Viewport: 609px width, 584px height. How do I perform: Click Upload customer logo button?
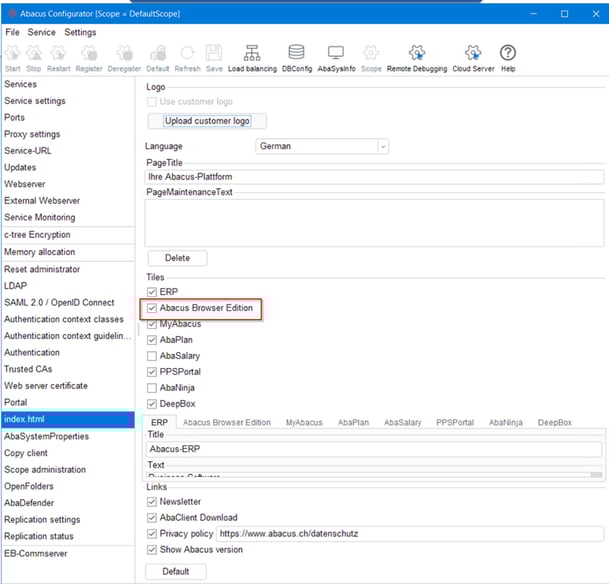[x=207, y=121]
